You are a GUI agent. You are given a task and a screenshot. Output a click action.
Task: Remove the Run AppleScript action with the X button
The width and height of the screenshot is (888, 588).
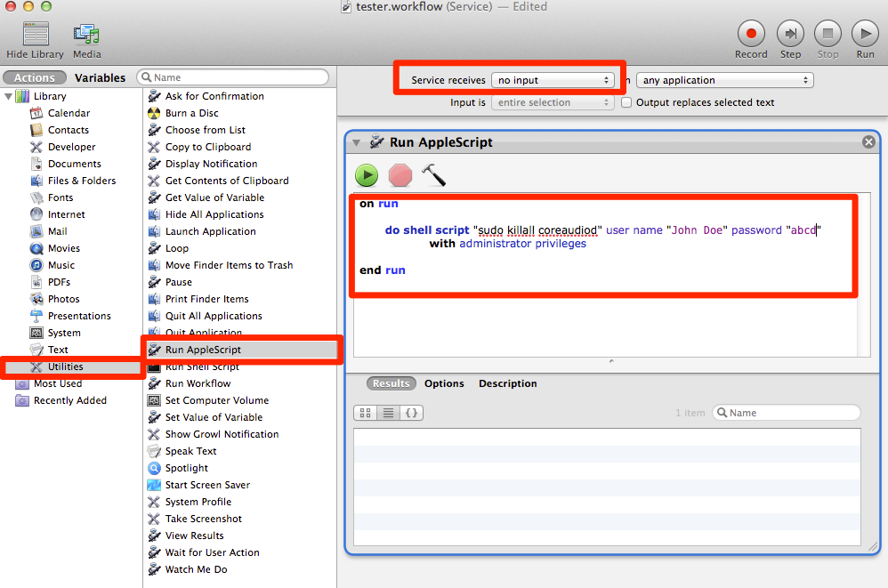pos(868,142)
